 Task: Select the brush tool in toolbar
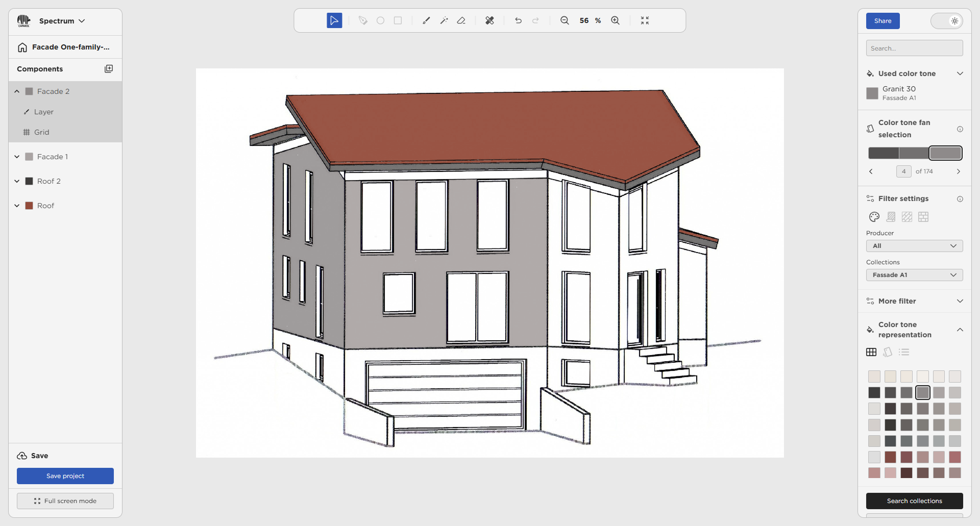pyautogui.click(x=426, y=20)
